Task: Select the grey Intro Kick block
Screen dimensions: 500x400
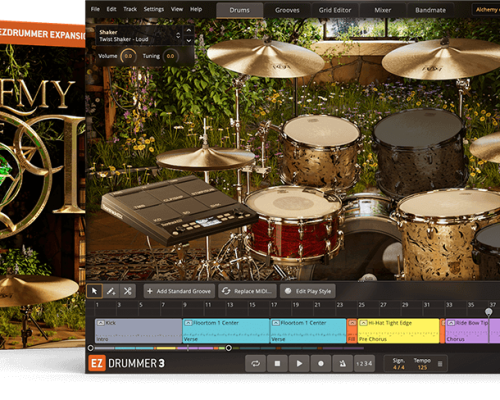Action: point(138,331)
